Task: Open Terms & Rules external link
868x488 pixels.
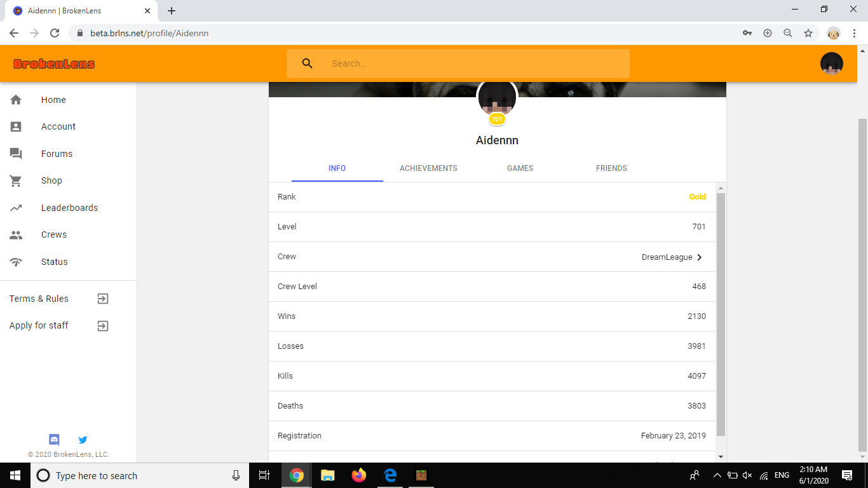Action: (103, 299)
